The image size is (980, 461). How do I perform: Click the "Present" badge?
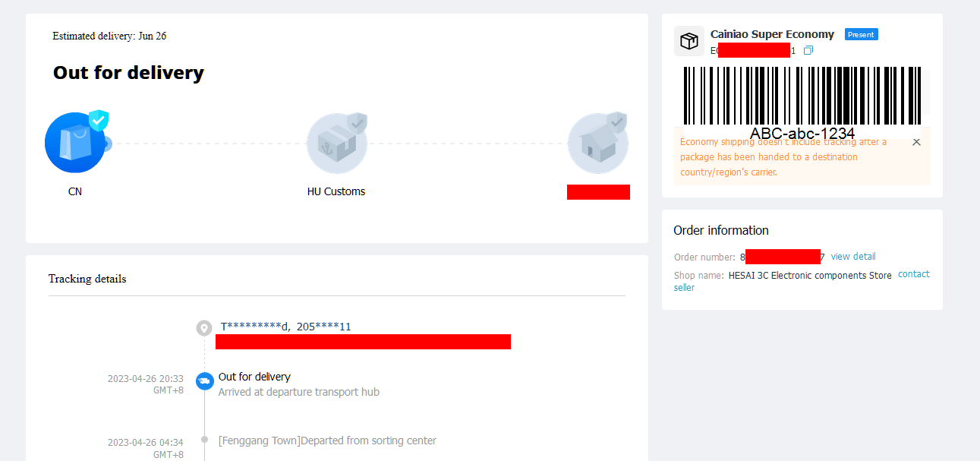coord(861,34)
